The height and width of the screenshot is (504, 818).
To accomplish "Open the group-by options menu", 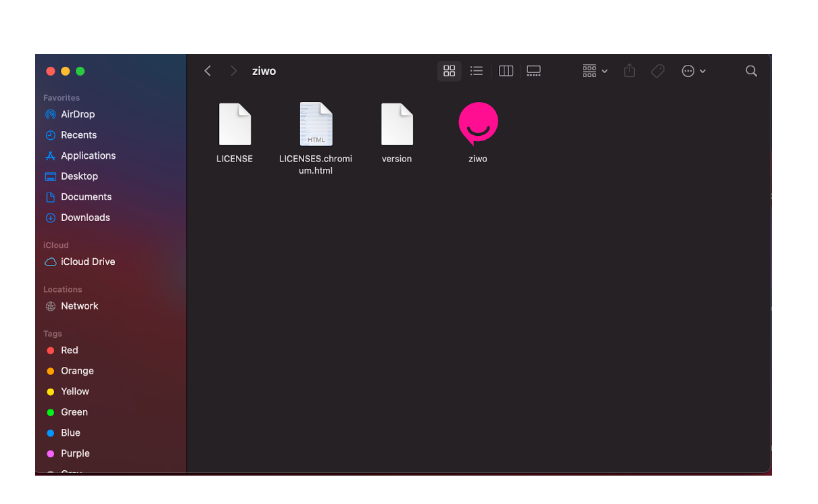I will (x=595, y=71).
